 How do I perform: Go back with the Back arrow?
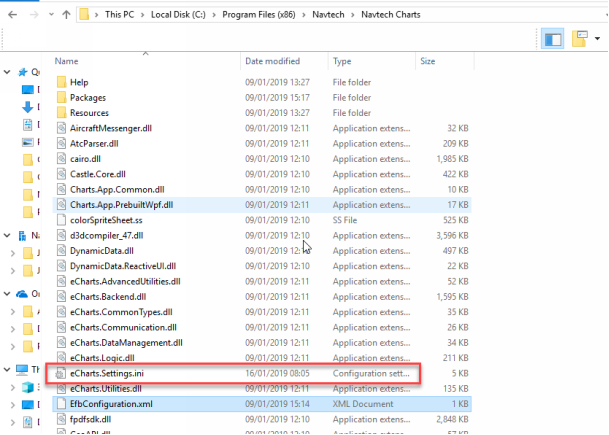coord(12,15)
